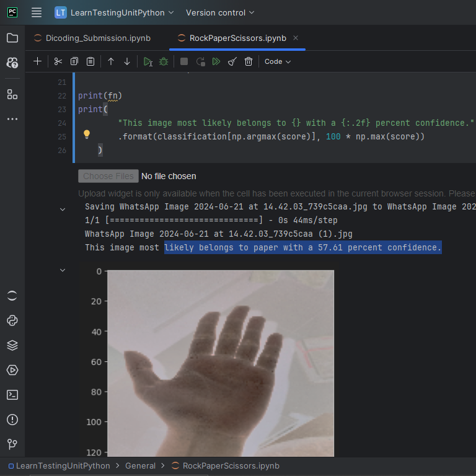Show intention actions light bulb
476x476 pixels.
pyautogui.click(x=87, y=134)
